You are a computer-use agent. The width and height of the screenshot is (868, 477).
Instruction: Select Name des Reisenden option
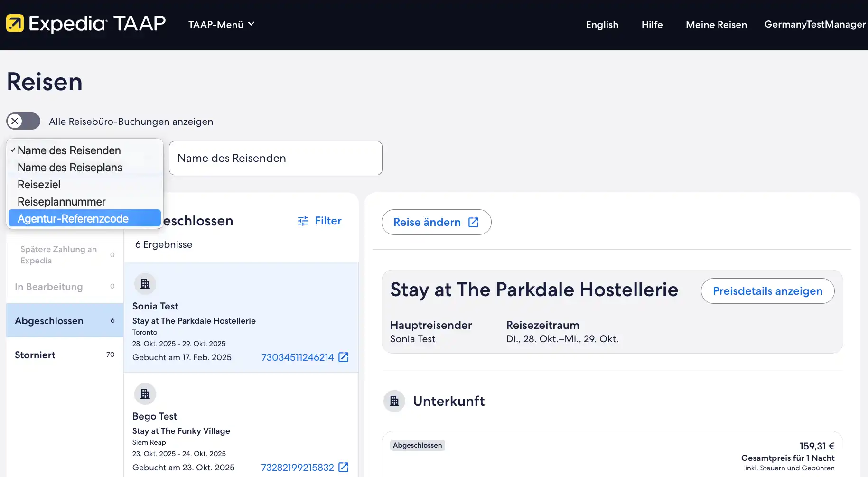[x=84, y=150]
